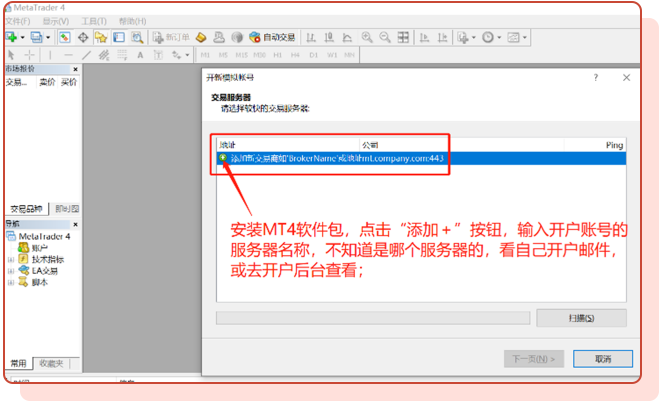
Task: Toggle the Navigator star-folder icon
Action: coord(101,37)
